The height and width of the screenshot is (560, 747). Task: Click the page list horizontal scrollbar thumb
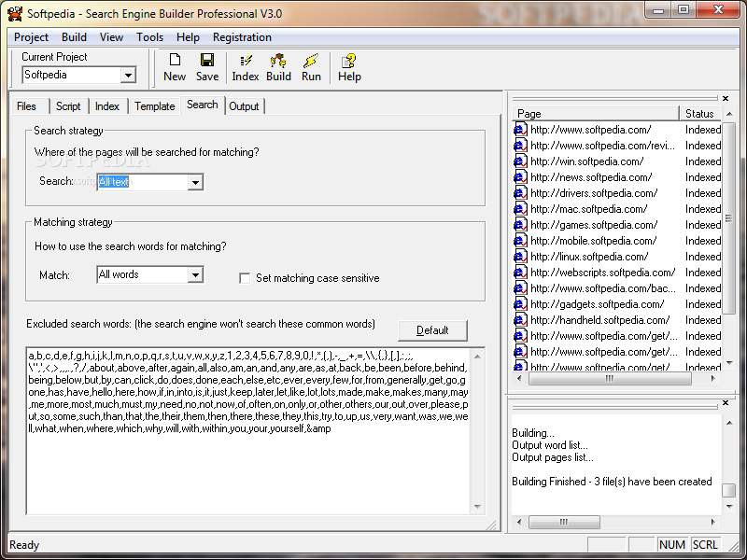(x=610, y=379)
